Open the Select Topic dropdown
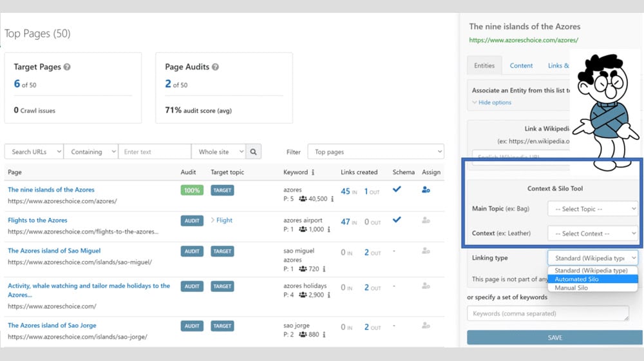This screenshot has width=644, height=361. click(592, 209)
